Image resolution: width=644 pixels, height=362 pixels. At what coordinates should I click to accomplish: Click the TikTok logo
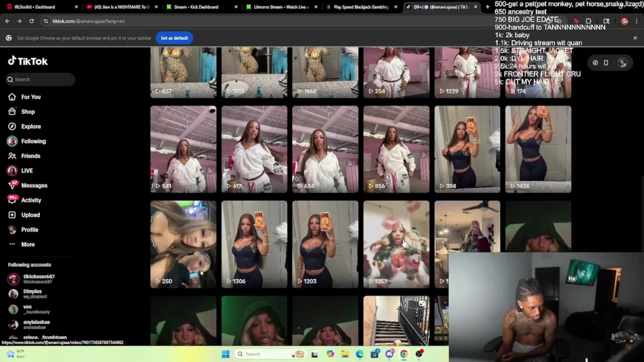point(28,61)
